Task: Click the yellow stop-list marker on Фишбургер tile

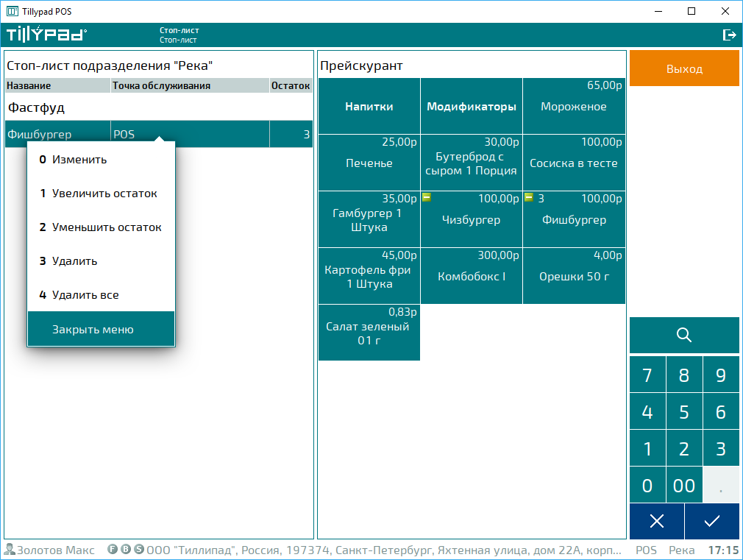Action: tap(528, 197)
